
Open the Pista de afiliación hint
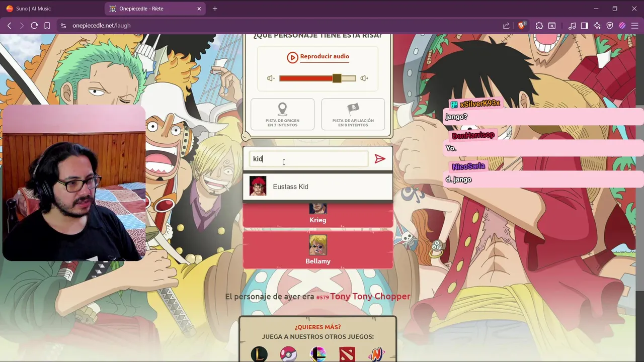click(353, 115)
